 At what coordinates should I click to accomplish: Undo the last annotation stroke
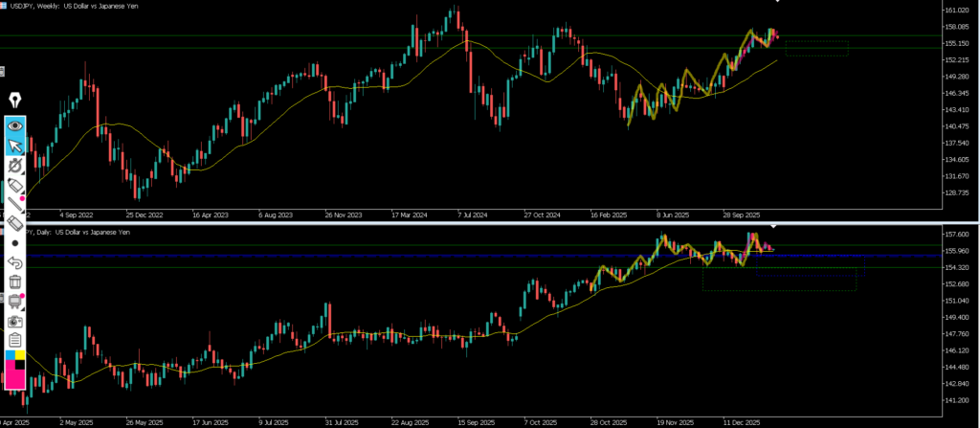click(x=14, y=262)
